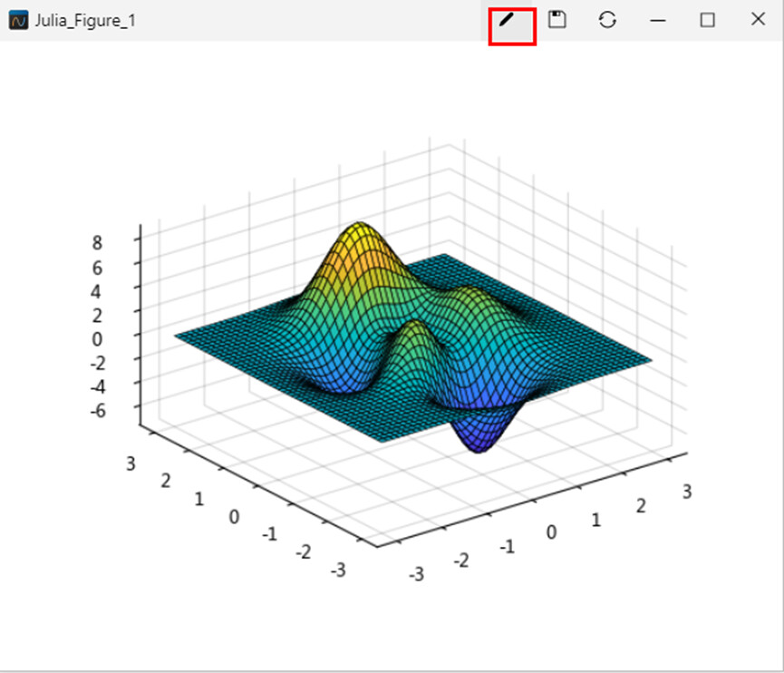The image size is (784, 673).
Task: Save the figure using the floppy disk icon
Action: [x=557, y=20]
